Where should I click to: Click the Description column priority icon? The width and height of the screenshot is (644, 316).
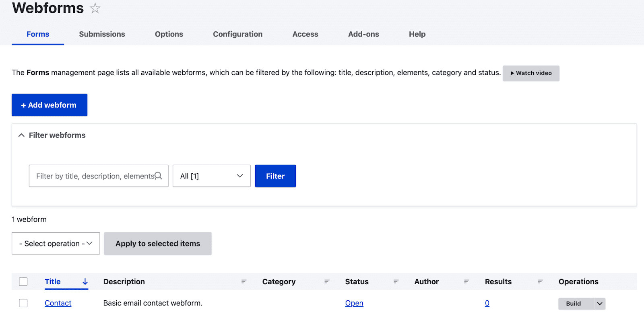pos(244,282)
